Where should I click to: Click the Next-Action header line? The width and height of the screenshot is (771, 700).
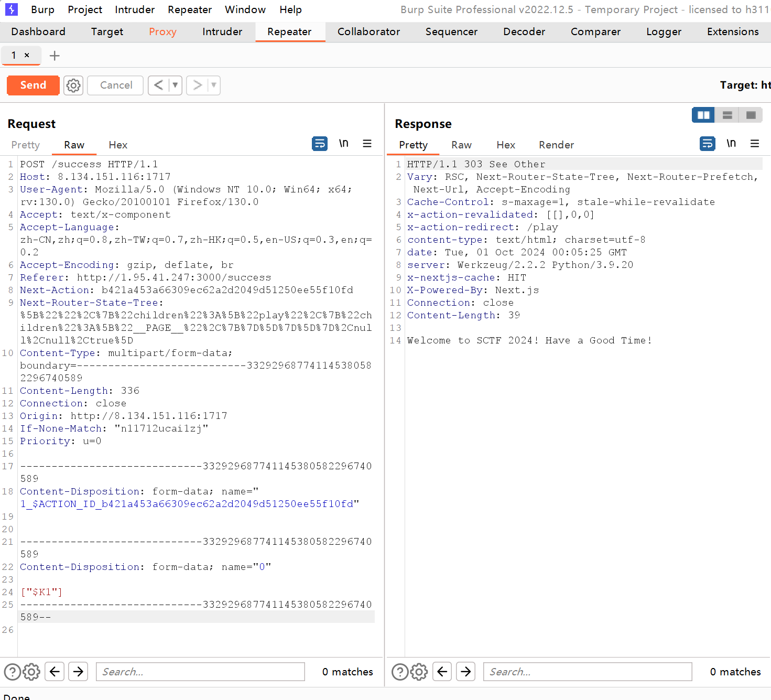pos(187,290)
